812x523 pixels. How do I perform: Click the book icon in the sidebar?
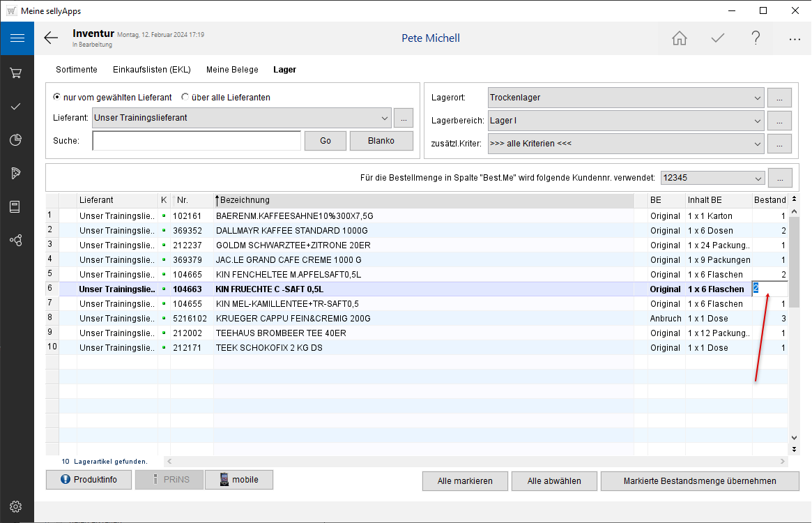pos(16,206)
